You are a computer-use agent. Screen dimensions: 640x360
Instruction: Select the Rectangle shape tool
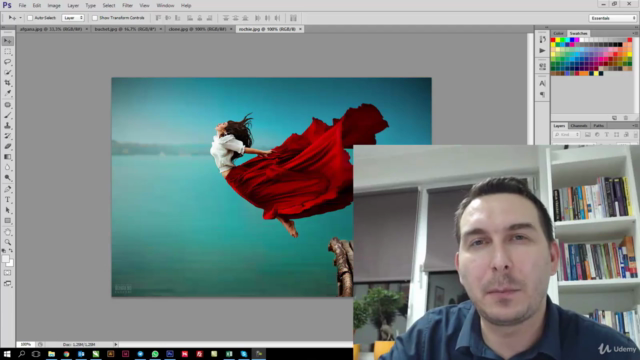(x=8, y=220)
